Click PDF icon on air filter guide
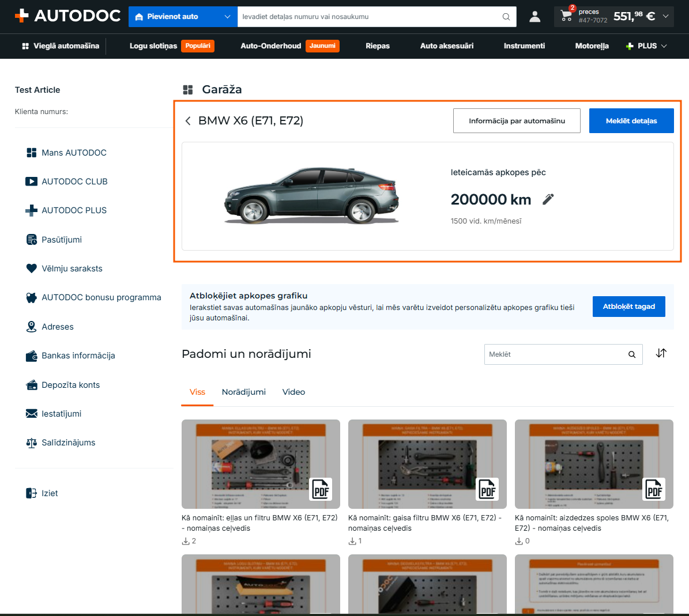689x616 pixels. pyautogui.click(x=487, y=489)
